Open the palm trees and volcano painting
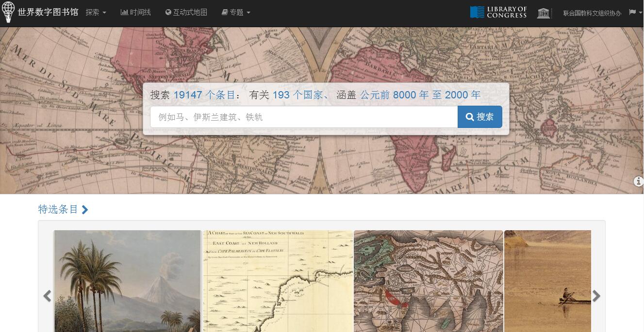Screen dimensions: 644x332 [x=127, y=281]
